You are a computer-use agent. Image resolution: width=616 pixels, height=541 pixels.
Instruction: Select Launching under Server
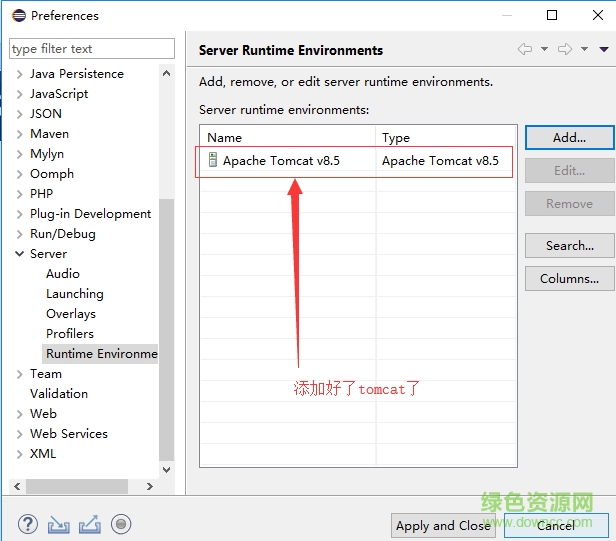tap(74, 294)
